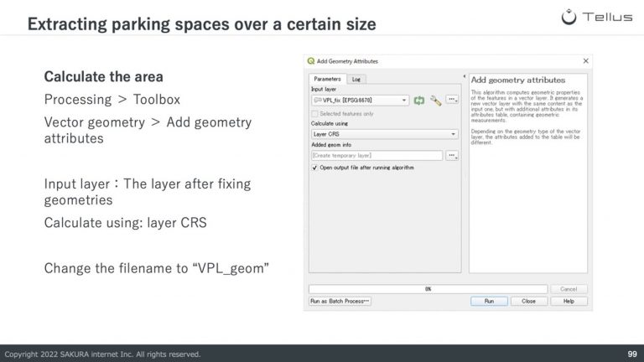Click the copyright SAKURA internet text
This screenshot has height=362, width=644.
pos(102,354)
